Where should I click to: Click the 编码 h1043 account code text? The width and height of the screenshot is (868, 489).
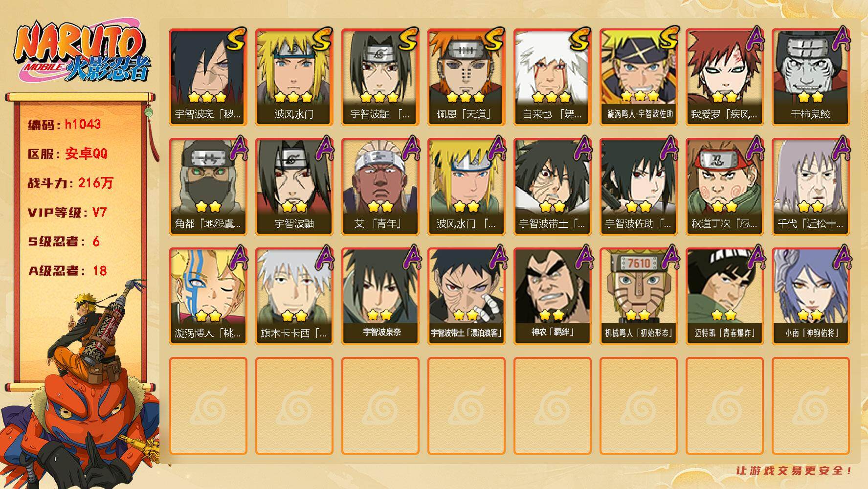pyautogui.click(x=64, y=124)
